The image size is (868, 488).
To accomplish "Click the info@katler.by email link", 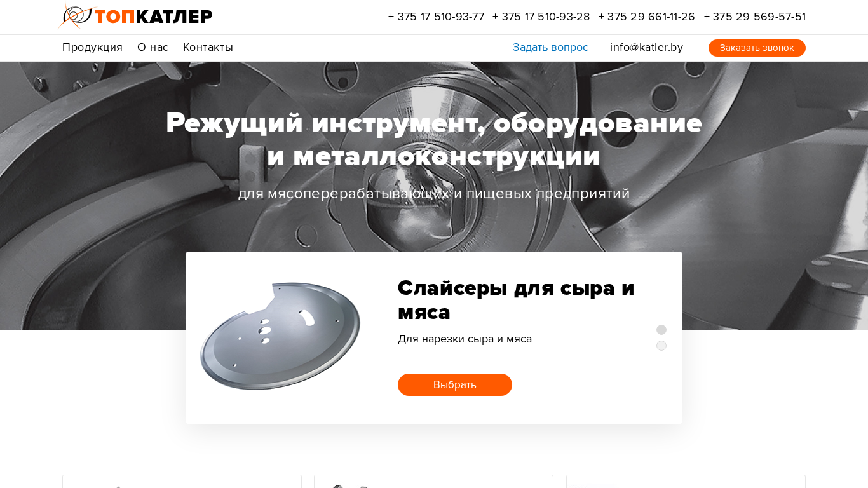I will (x=646, y=48).
